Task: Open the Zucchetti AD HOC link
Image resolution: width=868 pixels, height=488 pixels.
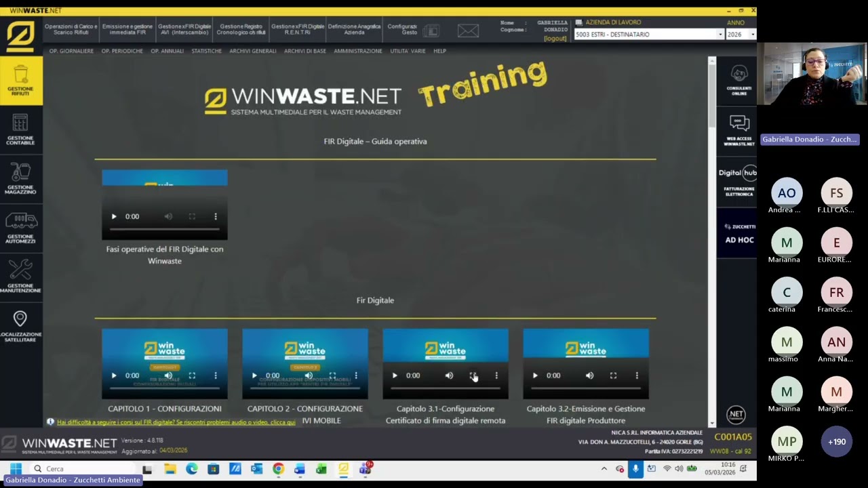Action: point(738,233)
